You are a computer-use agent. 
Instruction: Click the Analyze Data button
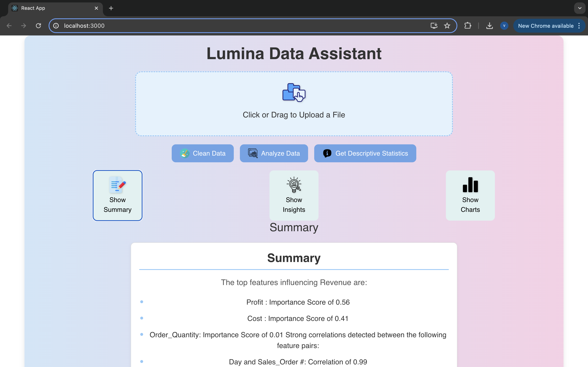(274, 153)
